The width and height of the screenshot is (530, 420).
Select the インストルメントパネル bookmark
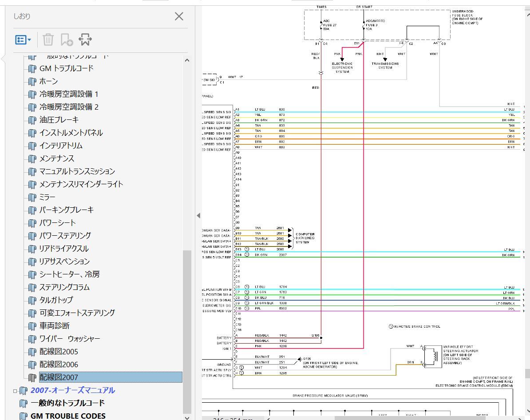(x=71, y=133)
